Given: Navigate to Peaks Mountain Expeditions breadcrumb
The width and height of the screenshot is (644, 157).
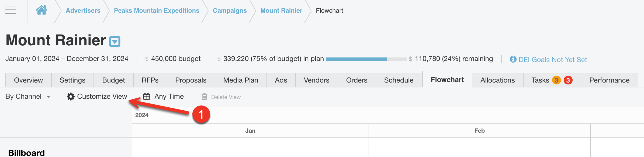Looking at the screenshot, I should click(x=157, y=11).
